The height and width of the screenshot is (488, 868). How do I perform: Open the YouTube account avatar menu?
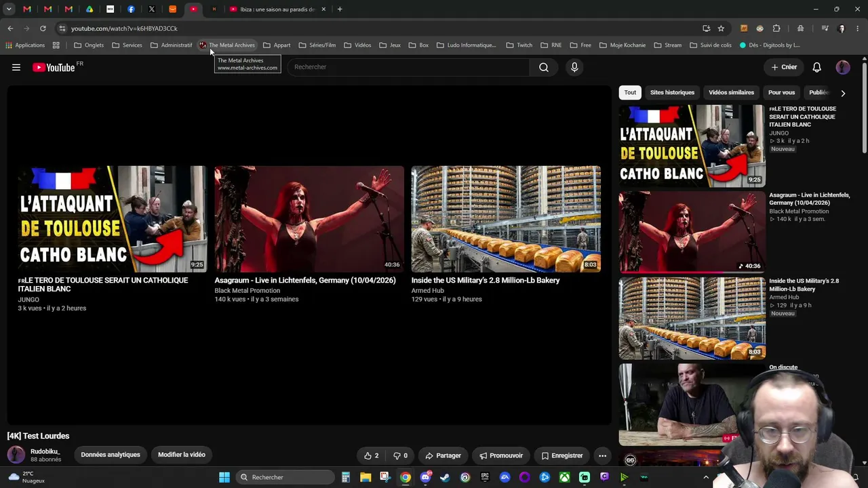(843, 67)
